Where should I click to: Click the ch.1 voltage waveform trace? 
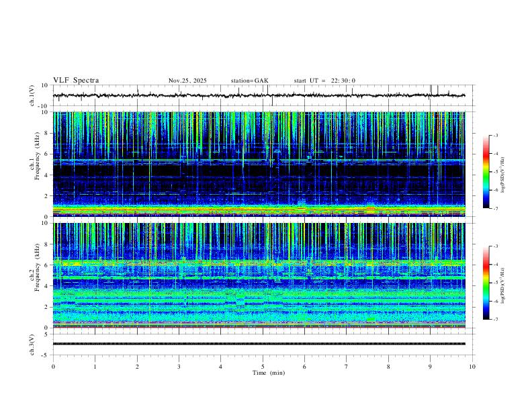point(259,95)
